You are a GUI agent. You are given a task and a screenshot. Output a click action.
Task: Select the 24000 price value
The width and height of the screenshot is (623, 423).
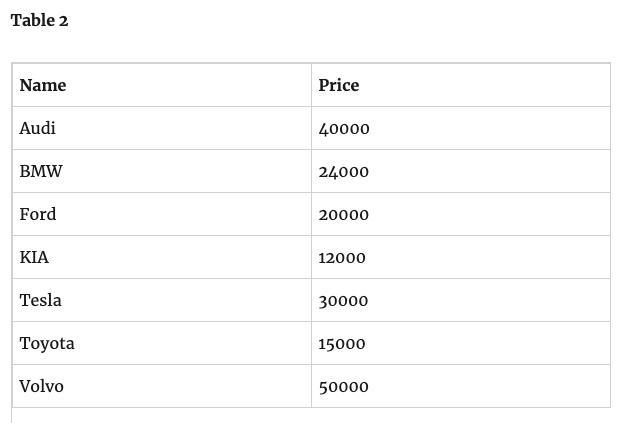[x=344, y=172]
